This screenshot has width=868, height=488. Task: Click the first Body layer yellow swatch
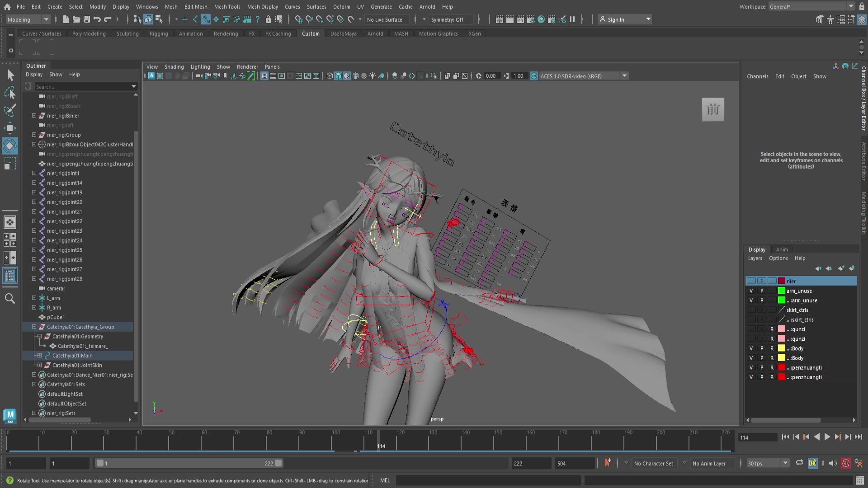782,348
